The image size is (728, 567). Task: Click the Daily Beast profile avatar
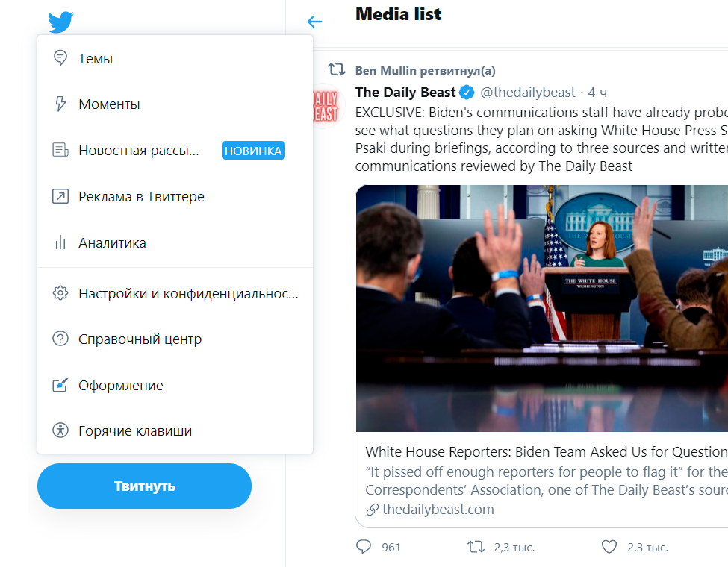tap(325, 105)
